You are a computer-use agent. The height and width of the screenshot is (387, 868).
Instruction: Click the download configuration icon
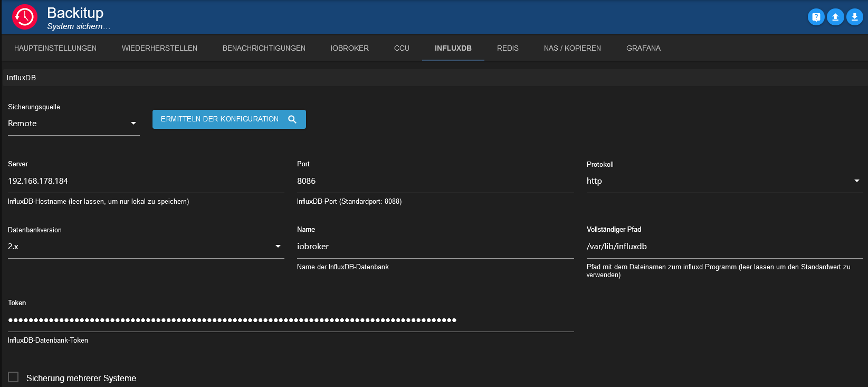[x=854, y=17]
